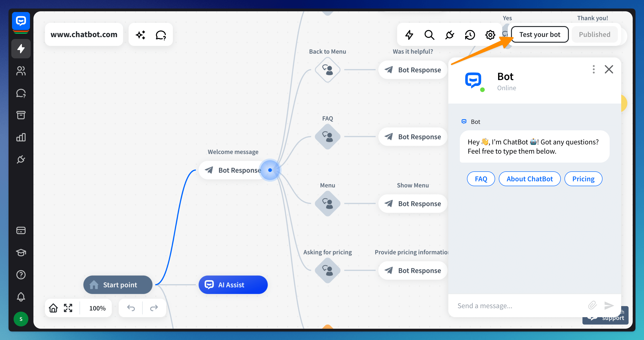644x340 pixels.
Task: Select the Pricing quick reply in the chat
Action: coord(583,179)
